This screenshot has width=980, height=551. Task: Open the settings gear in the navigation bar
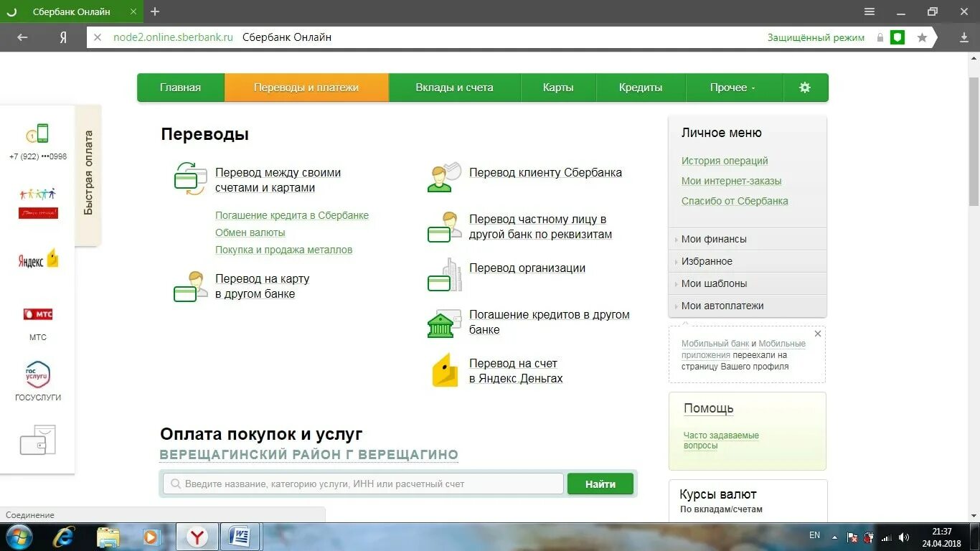tap(805, 88)
